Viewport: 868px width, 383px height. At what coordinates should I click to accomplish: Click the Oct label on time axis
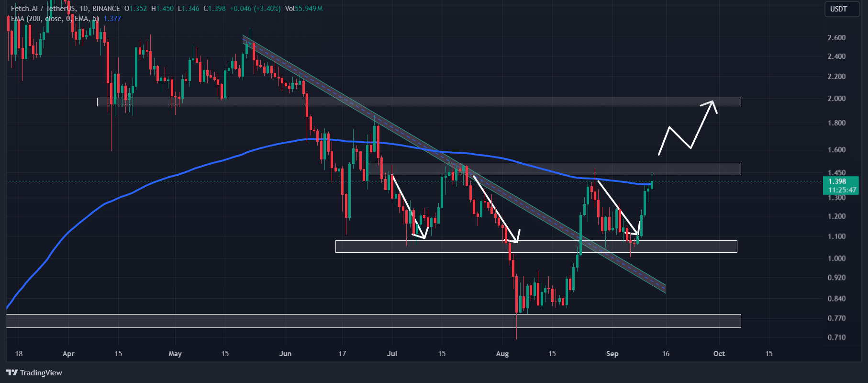(719, 354)
